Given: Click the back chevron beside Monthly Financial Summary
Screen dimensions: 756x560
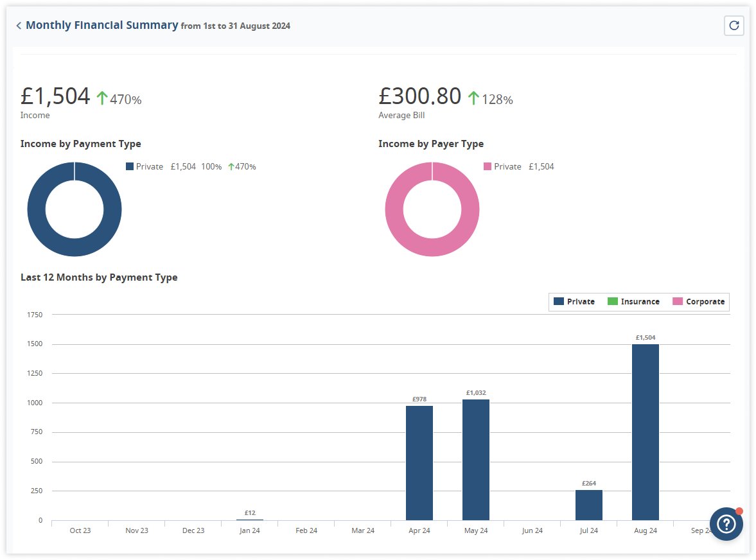Looking at the screenshot, I should [x=19, y=26].
